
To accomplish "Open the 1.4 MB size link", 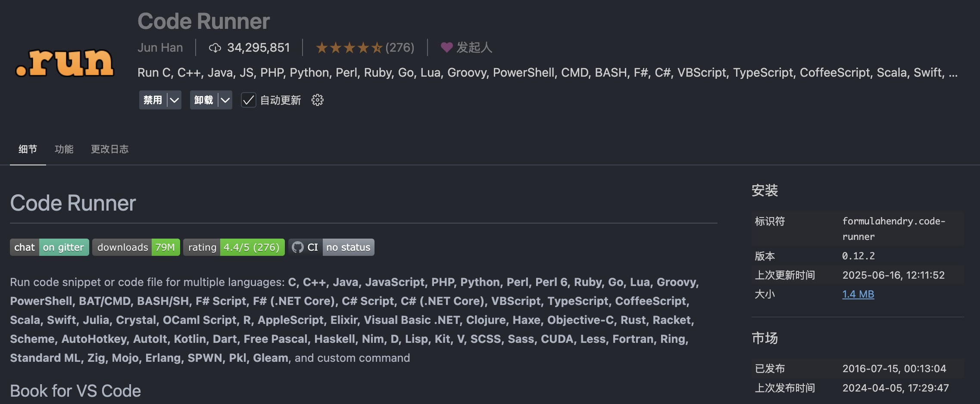I will [858, 294].
